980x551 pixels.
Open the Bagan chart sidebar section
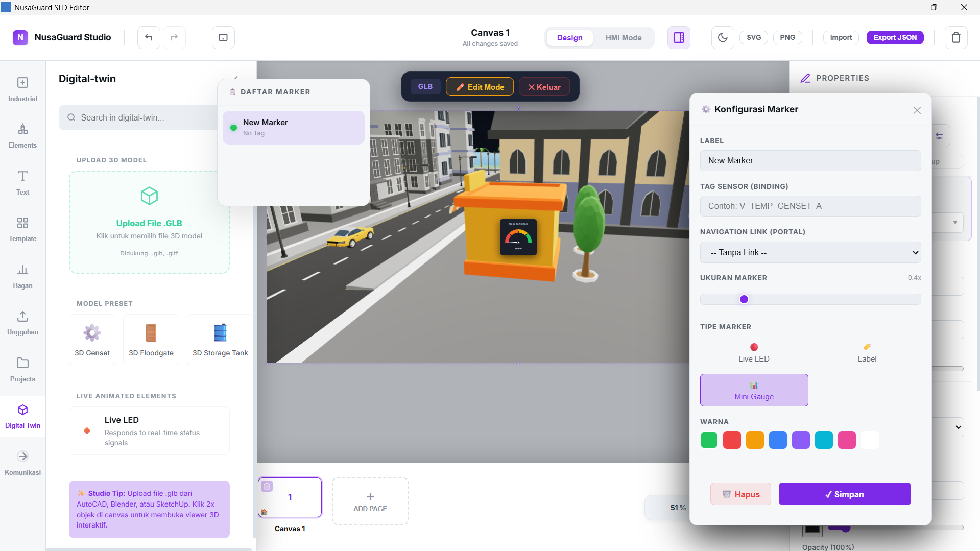pyautogui.click(x=22, y=276)
